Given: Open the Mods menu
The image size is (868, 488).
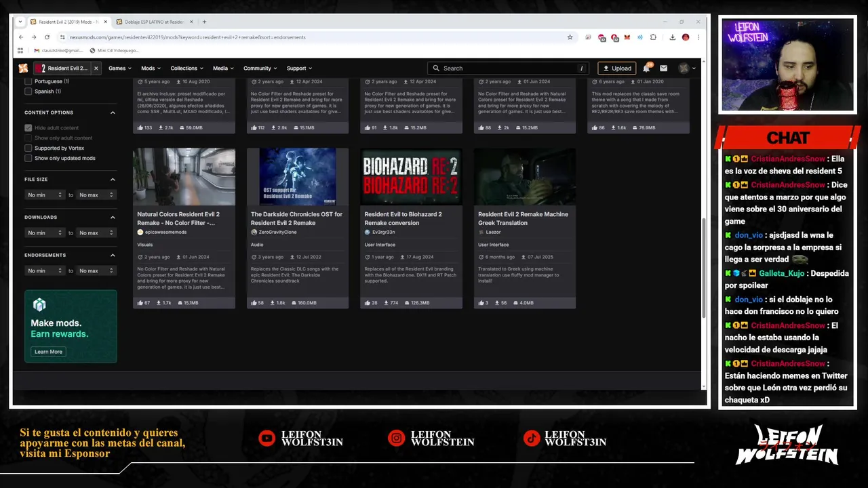Looking at the screenshot, I should tap(151, 68).
